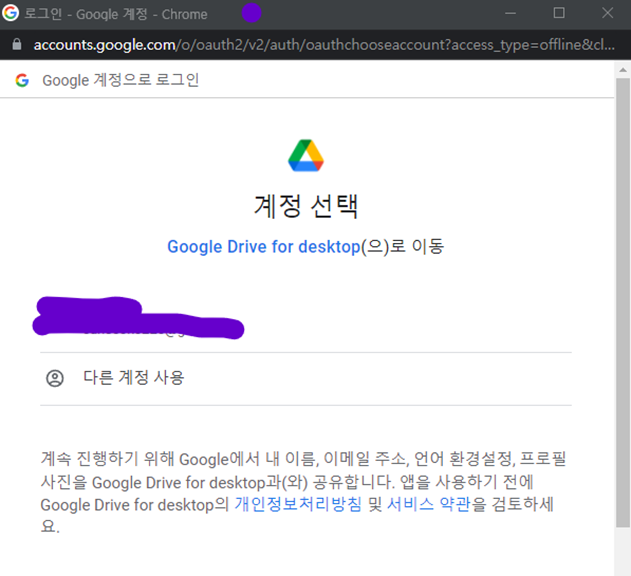Click the (으)로 이동 text
The image size is (631, 576).
(402, 246)
